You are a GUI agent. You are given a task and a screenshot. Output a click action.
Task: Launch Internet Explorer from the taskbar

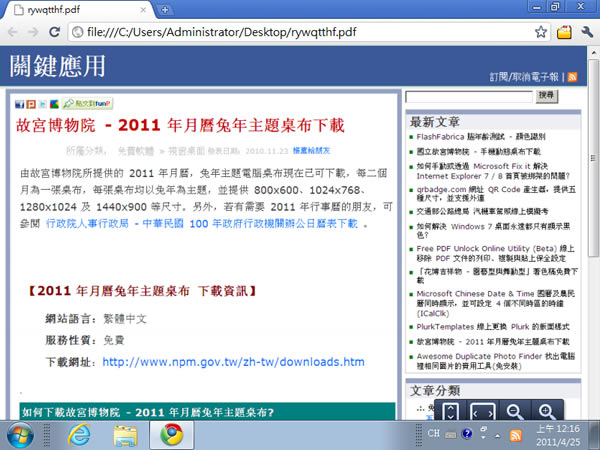[79, 435]
